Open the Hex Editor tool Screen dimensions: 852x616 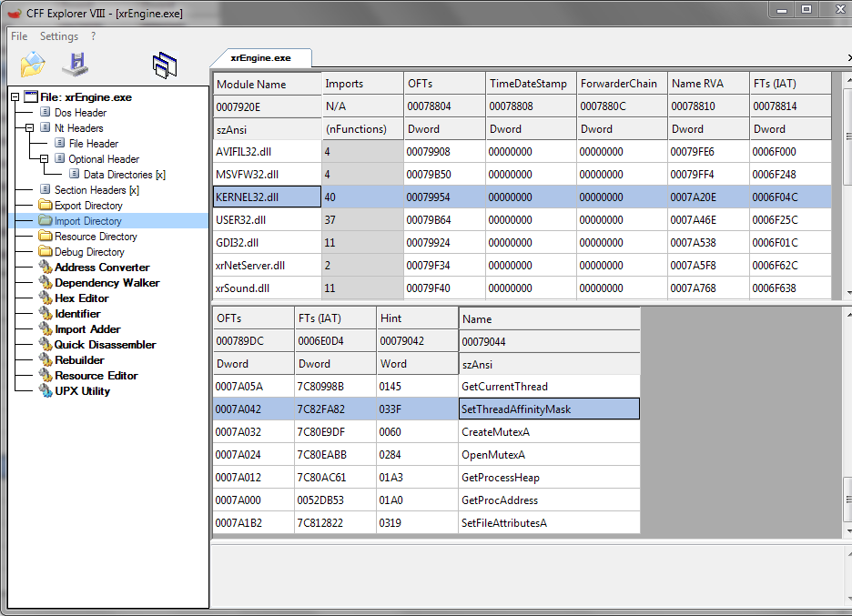81,298
